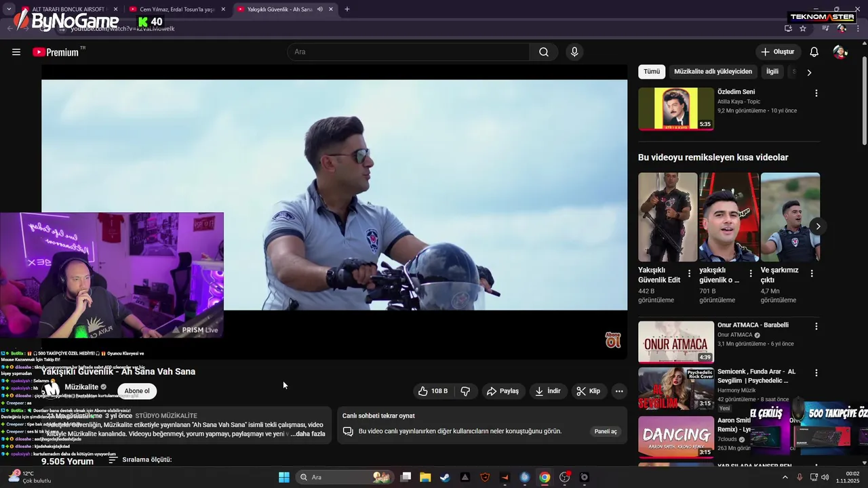
Task: Like the video with 108 B
Action: coord(433,391)
